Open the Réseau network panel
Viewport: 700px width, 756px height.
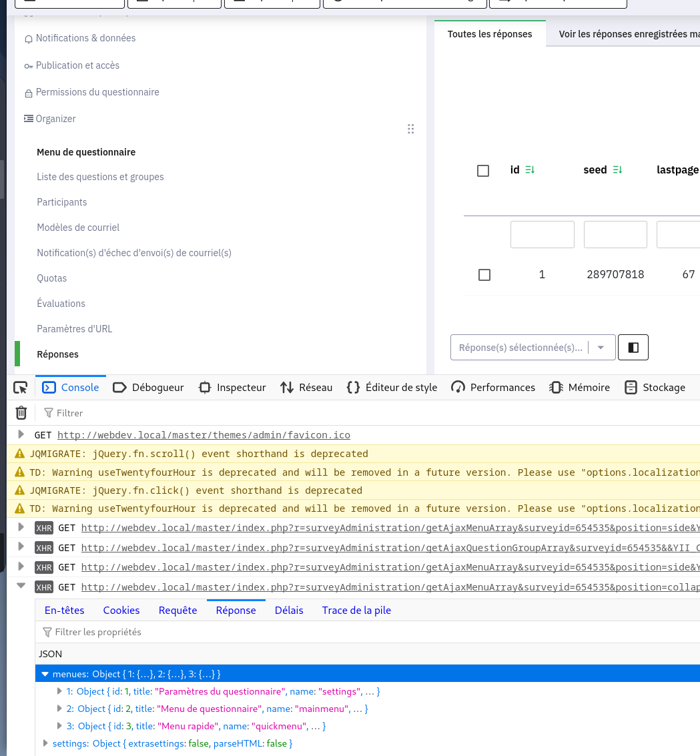pyautogui.click(x=306, y=388)
